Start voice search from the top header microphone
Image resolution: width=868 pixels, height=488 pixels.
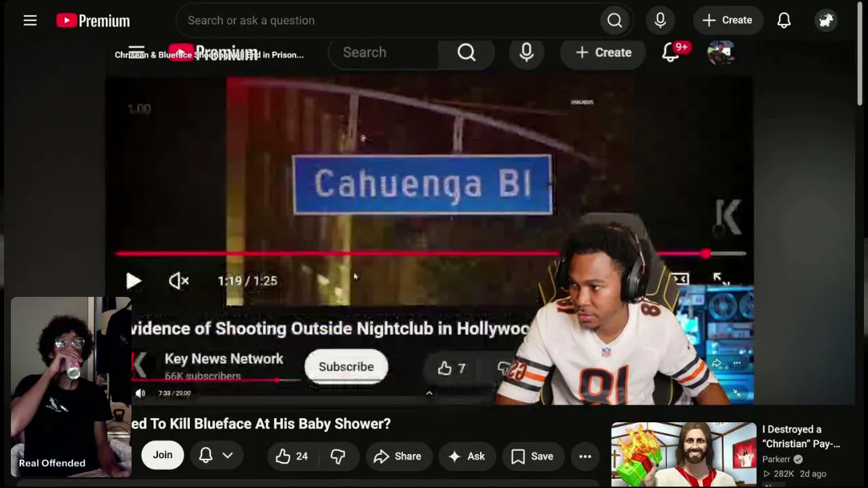[x=660, y=20]
